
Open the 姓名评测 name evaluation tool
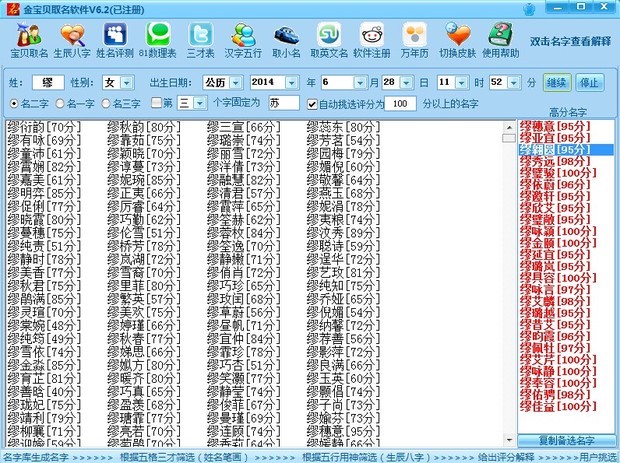[x=114, y=41]
